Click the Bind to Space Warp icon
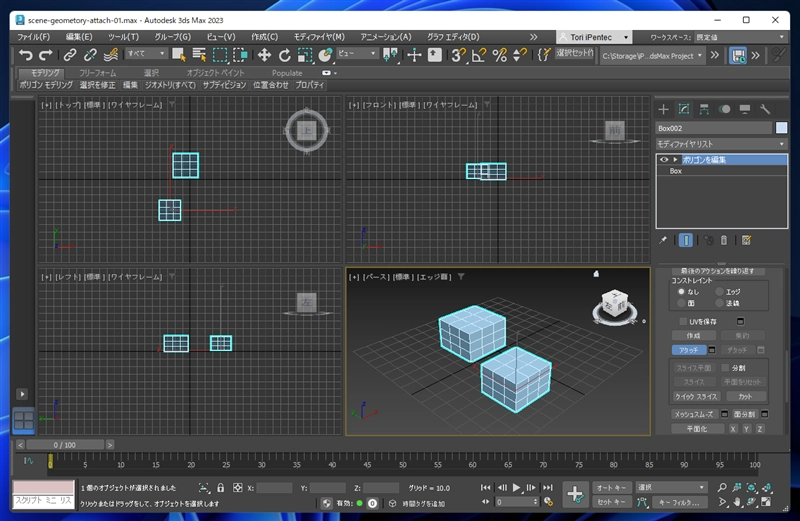800x521 pixels. click(x=111, y=55)
